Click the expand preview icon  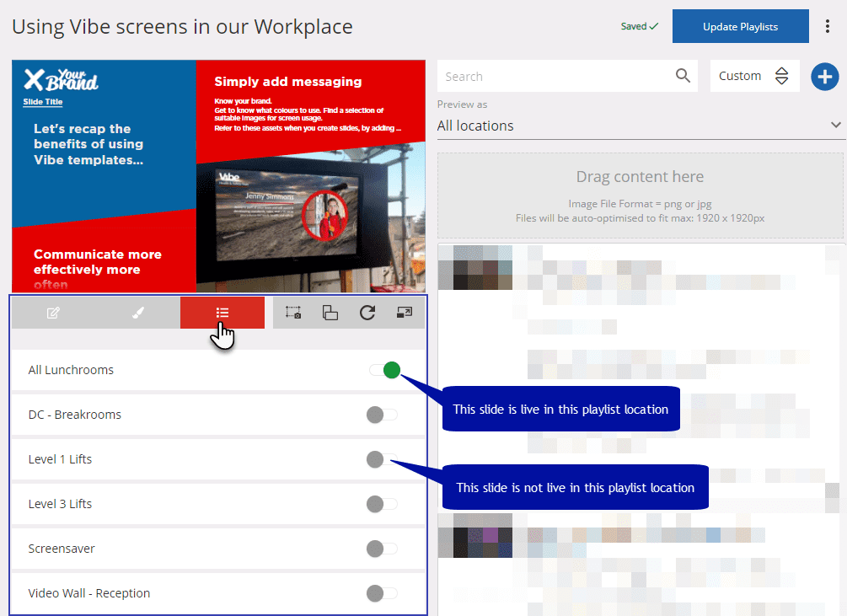tap(405, 313)
